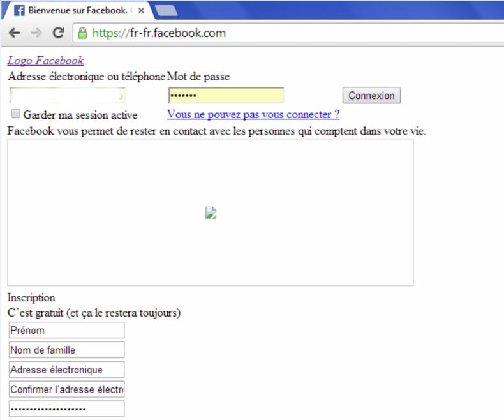Image resolution: width=504 pixels, height=420 pixels.
Task: Select the Bienvenue sur Facebook tab
Action: pyautogui.click(x=77, y=11)
